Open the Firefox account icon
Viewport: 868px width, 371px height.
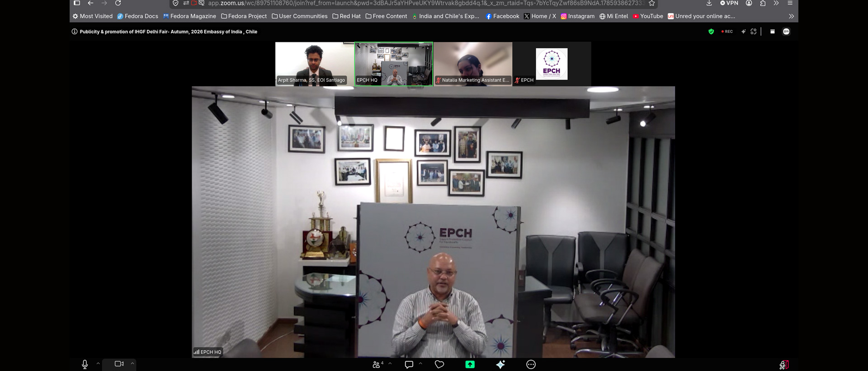coord(749,3)
